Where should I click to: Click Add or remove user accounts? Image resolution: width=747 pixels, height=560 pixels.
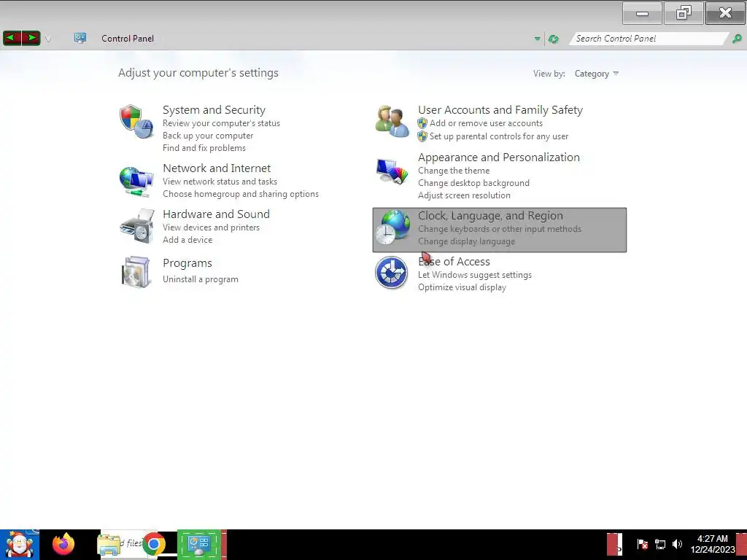pyautogui.click(x=486, y=123)
